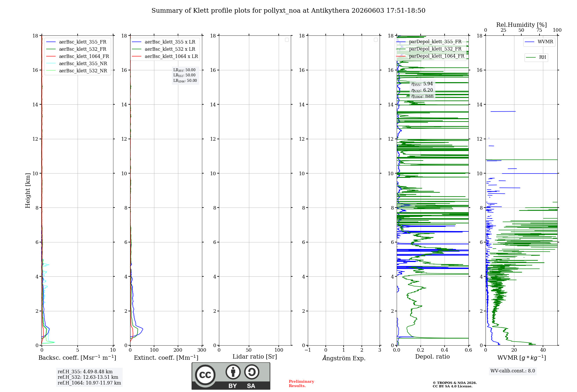Click the blue line swatch beside WVMR legend
The height and width of the screenshot is (392, 577).
[x=529, y=42]
